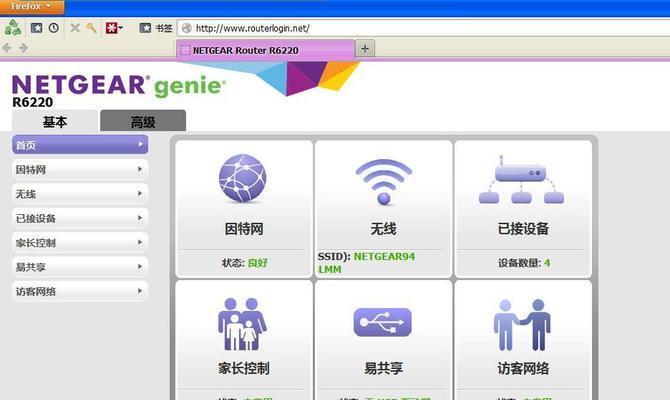Click the NETGEAR genie logo

point(119,85)
